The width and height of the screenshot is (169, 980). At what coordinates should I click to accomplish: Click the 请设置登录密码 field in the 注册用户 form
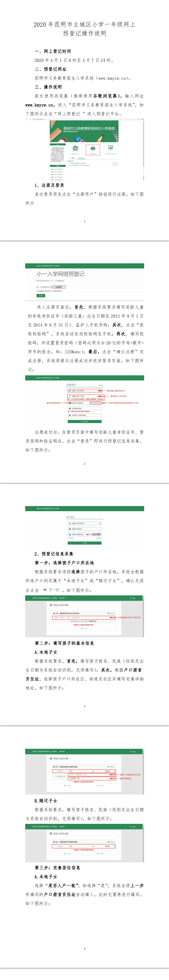84,409
